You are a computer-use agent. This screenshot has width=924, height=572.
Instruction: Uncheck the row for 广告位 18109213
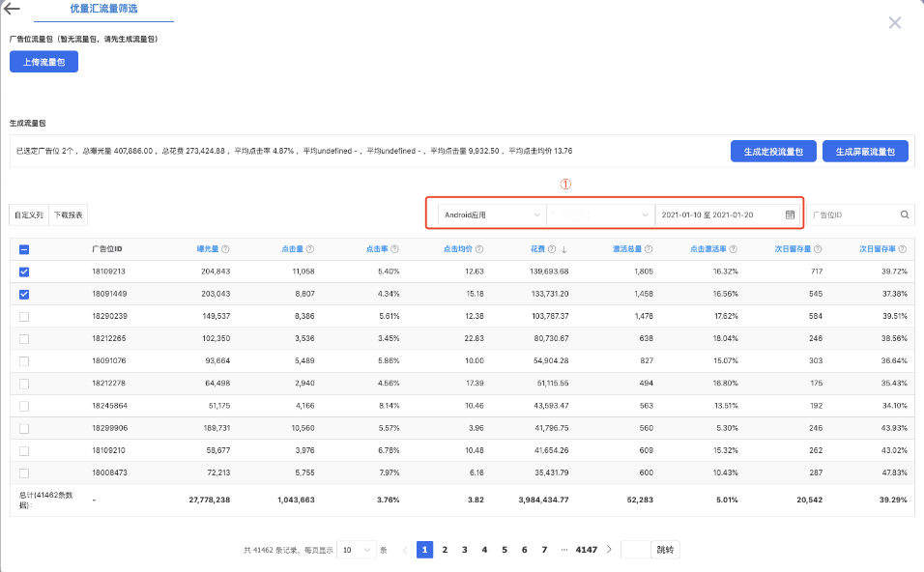point(24,272)
